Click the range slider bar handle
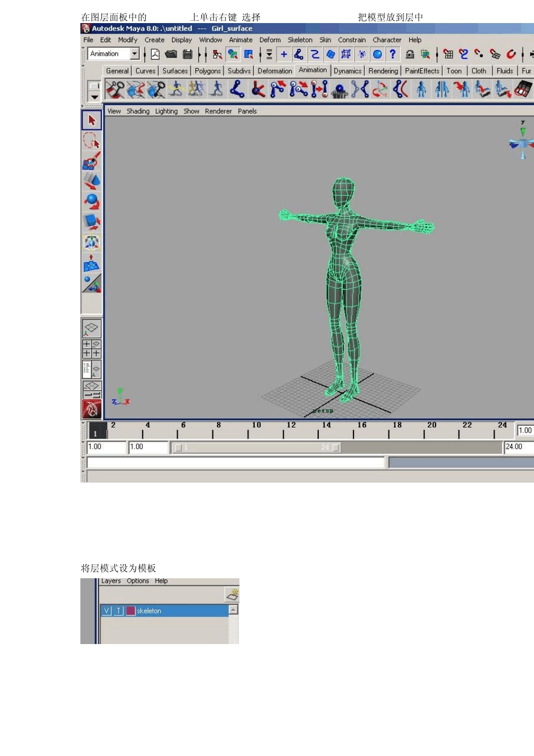The height and width of the screenshot is (756, 534). [x=257, y=448]
